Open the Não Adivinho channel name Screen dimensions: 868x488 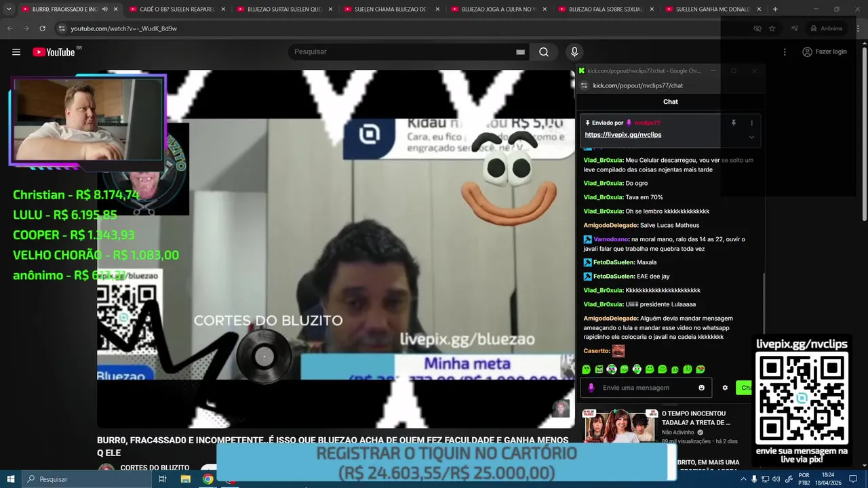678,432
